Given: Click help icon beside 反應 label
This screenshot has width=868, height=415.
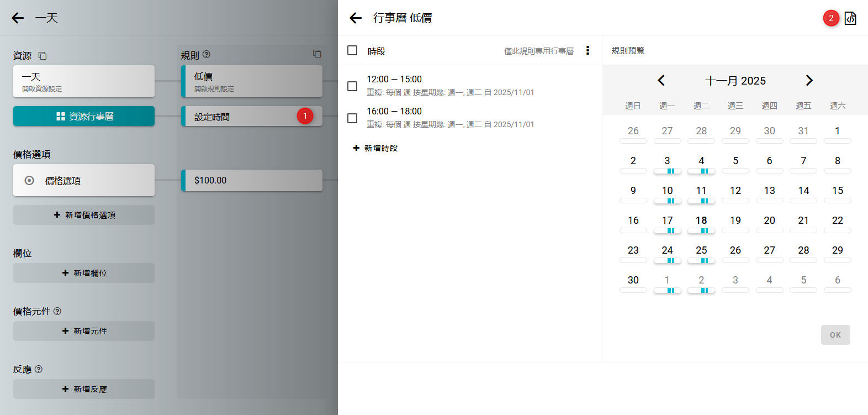Looking at the screenshot, I should pos(39,369).
